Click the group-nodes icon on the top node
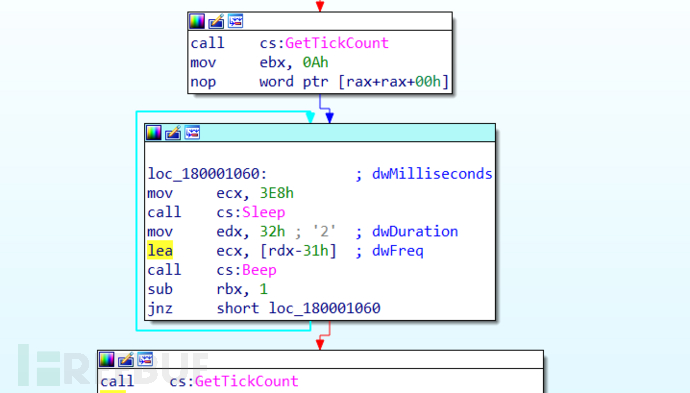The height and width of the screenshot is (393, 690). click(x=235, y=21)
